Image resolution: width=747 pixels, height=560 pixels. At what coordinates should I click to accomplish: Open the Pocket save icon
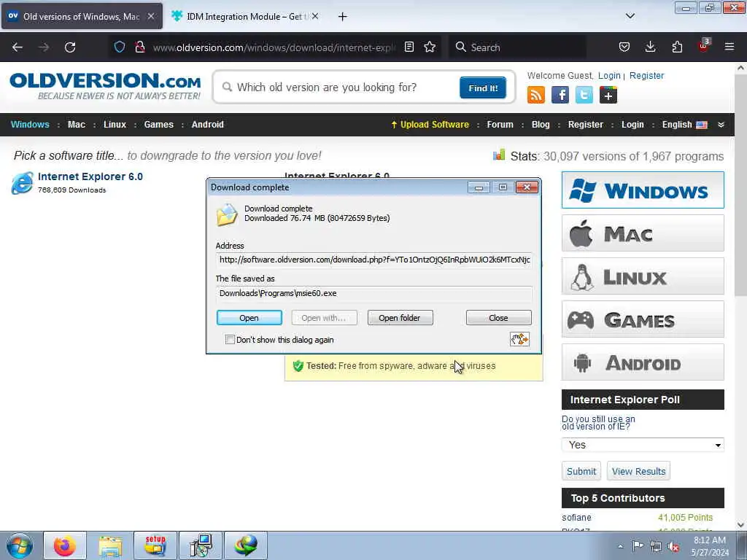(x=624, y=47)
